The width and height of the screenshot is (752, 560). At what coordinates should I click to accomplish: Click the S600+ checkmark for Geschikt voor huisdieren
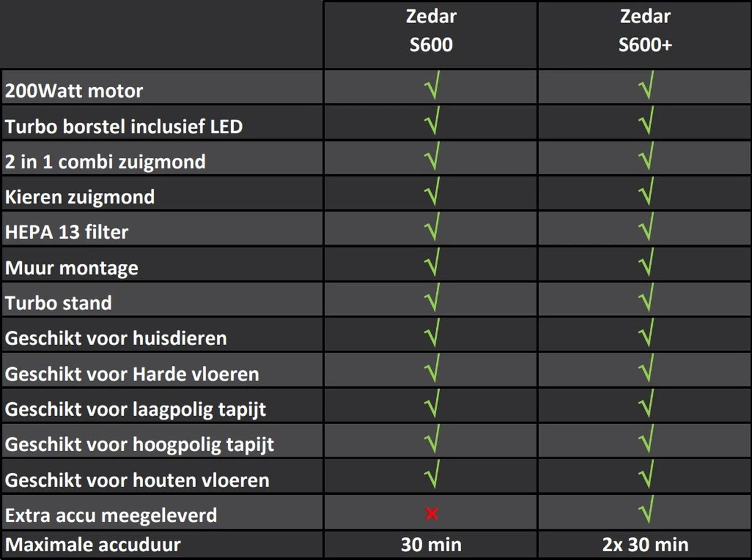click(x=645, y=333)
